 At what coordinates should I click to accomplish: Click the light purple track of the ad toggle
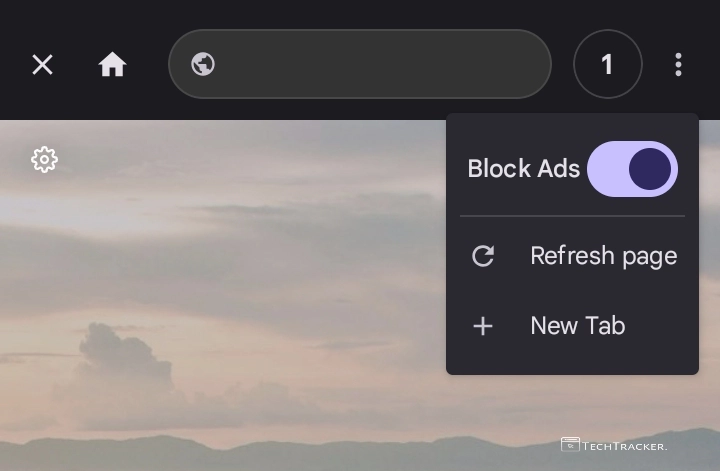pos(604,169)
